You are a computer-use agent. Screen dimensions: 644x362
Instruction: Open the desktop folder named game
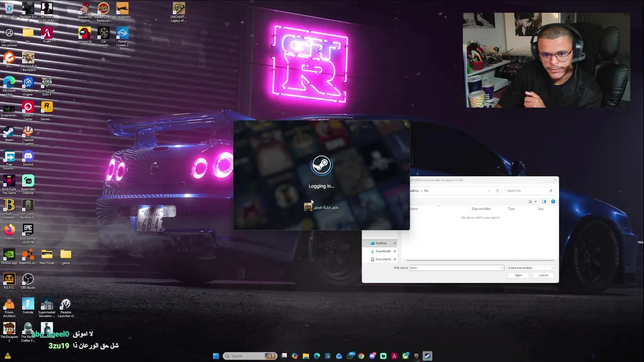pyautogui.click(x=65, y=256)
